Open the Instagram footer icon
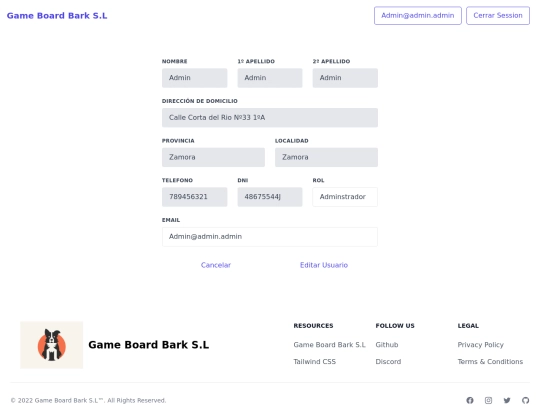 488,400
